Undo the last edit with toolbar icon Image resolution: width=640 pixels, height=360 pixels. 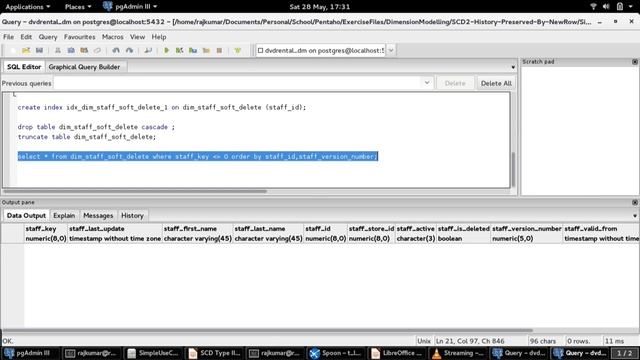(x=116, y=51)
